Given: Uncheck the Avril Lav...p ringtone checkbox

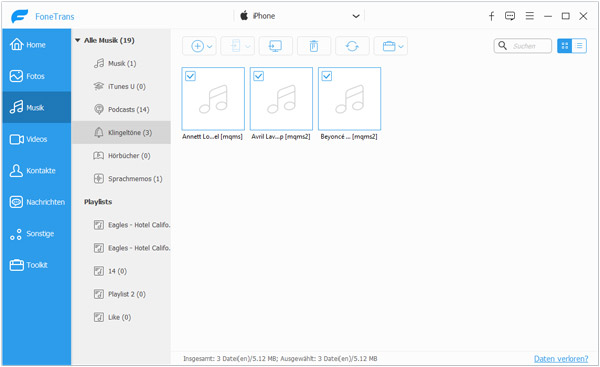Looking at the screenshot, I should [258, 76].
